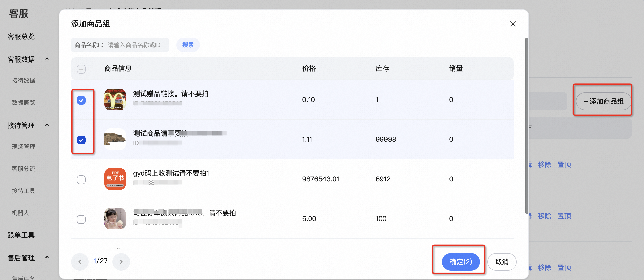
Task: Collapse the 客服数据 sidebar section
Action: coord(47,59)
